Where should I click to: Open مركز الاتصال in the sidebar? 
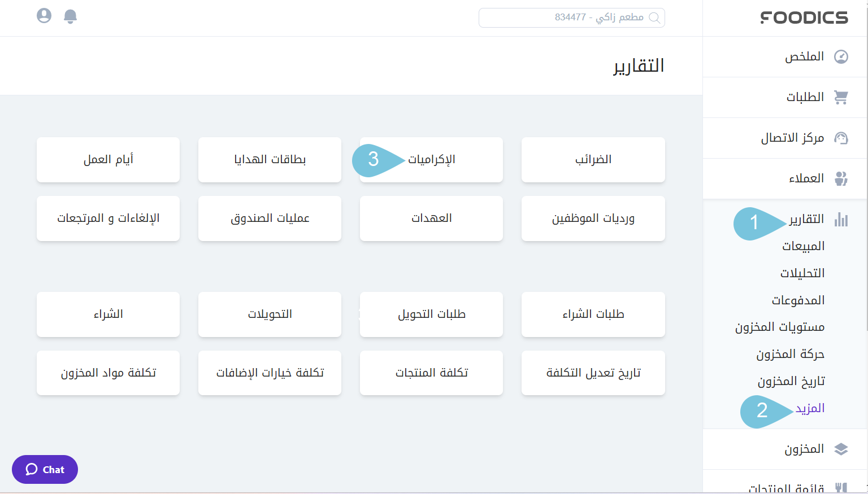[x=785, y=138]
